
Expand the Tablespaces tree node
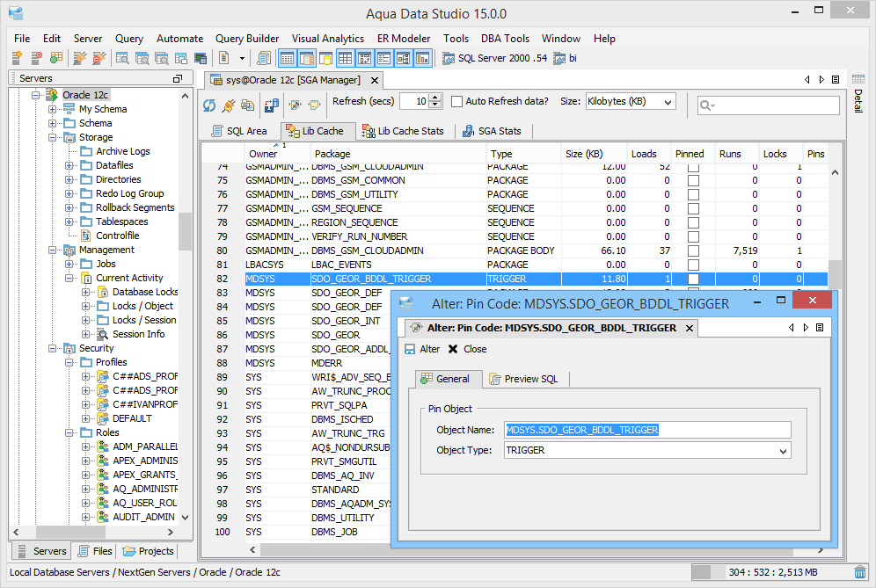click(69, 221)
